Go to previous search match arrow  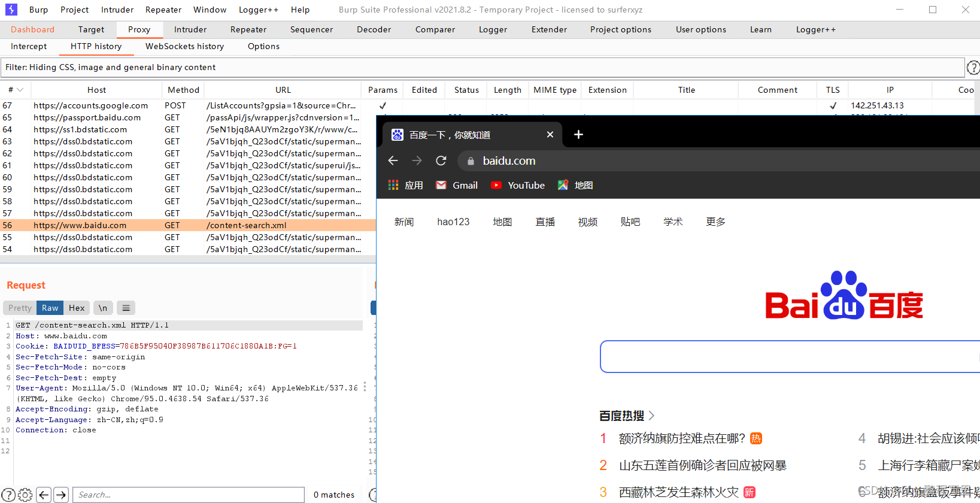(44, 495)
